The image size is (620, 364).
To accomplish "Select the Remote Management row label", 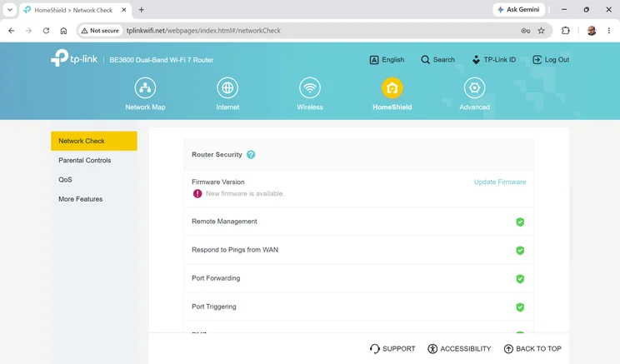I will (224, 222).
